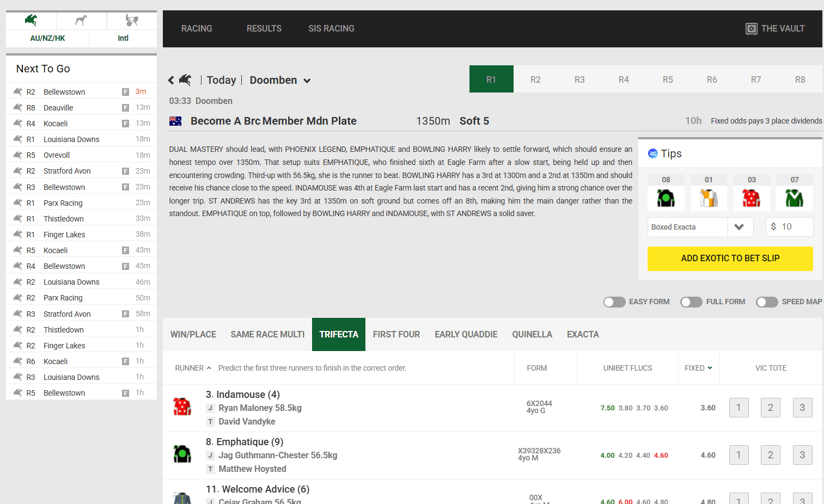Click the Today date link
Screen dimensions: 824x504
(x=221, y=80)
